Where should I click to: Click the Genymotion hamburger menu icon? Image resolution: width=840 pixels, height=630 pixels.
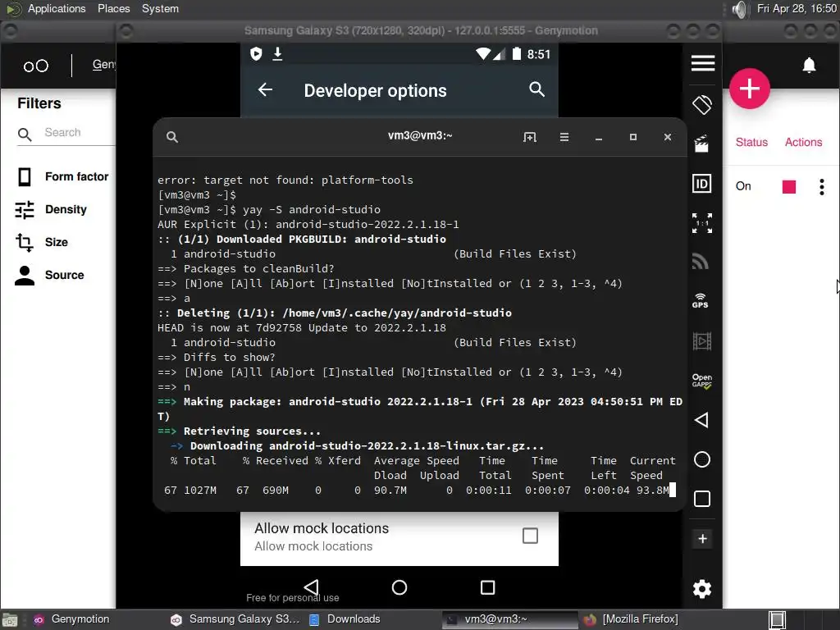(x=702, y=63)
